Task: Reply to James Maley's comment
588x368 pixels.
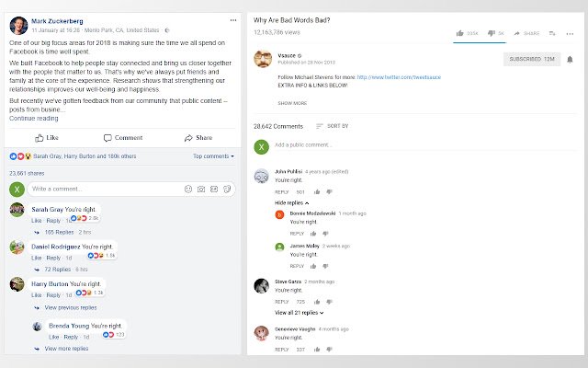Action: point(297,266)
